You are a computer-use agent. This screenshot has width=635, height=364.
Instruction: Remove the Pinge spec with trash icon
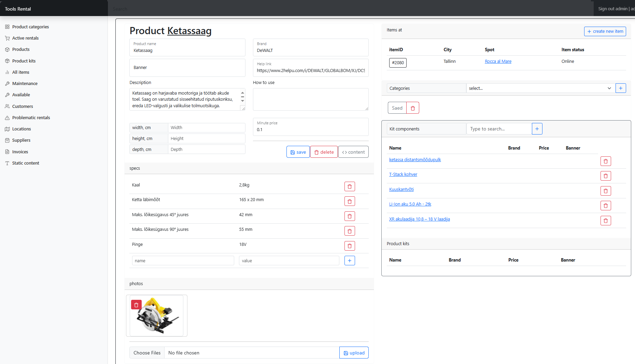point(350,246)
